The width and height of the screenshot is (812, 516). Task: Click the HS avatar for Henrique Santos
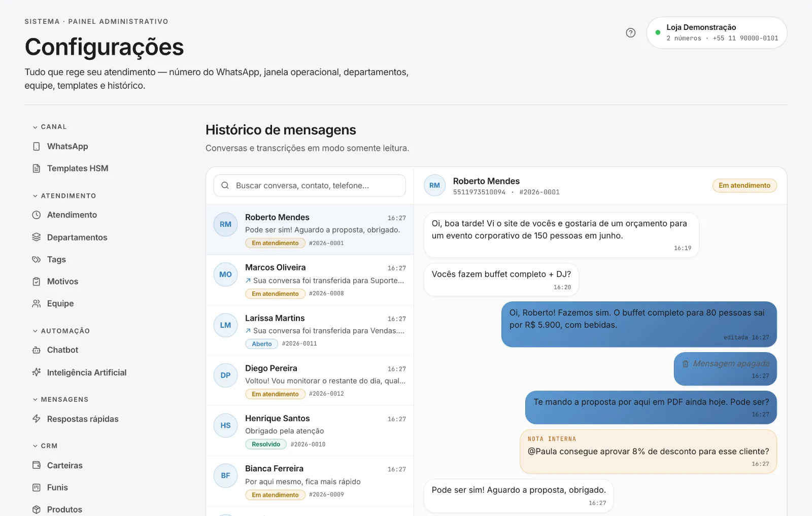(226, 426)
